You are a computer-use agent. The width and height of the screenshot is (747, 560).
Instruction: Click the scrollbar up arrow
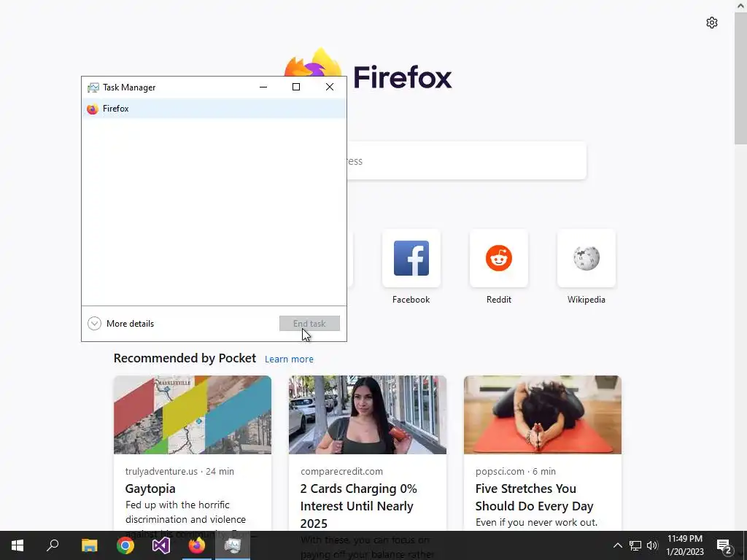[741, 6]
